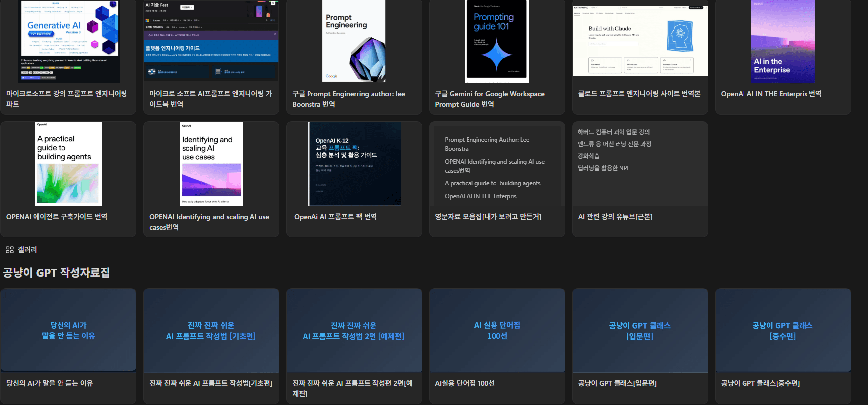Switch to the 갤러리 view tab

pyautogui.click(x=27, y=250)
